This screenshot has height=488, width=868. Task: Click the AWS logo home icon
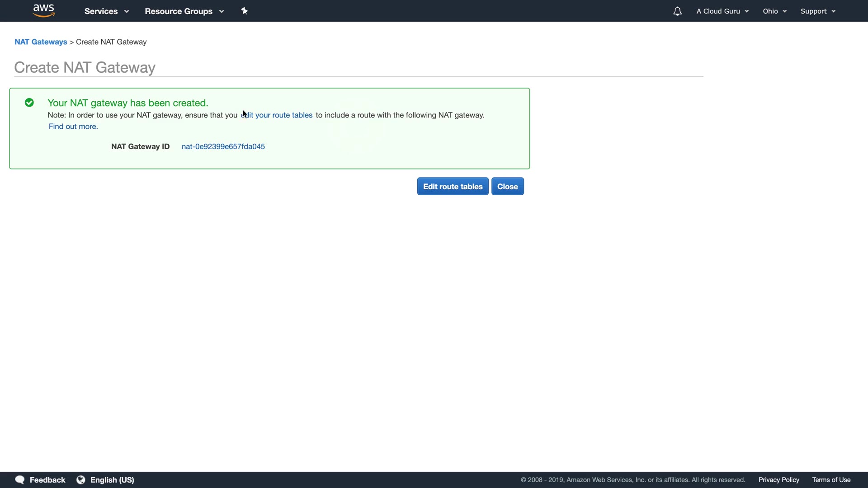tap(44, 11)
